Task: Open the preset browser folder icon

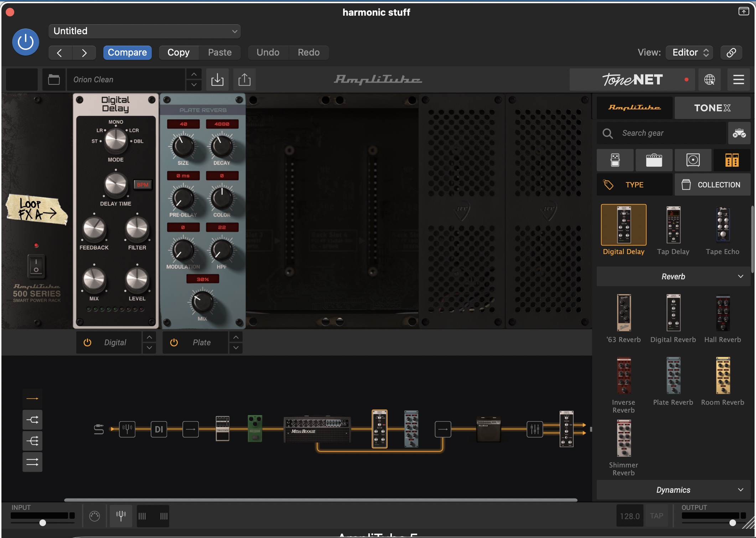Action: tap(54, 79)
